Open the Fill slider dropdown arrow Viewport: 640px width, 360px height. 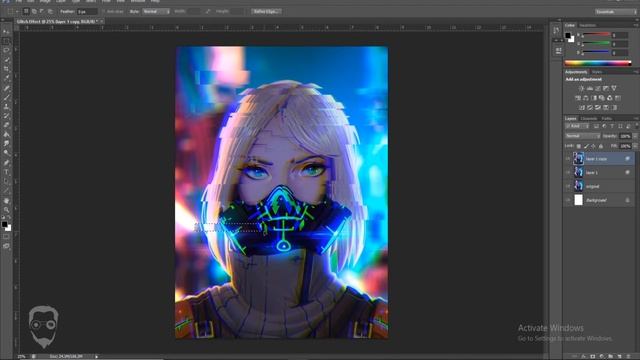tap(635, 146)
